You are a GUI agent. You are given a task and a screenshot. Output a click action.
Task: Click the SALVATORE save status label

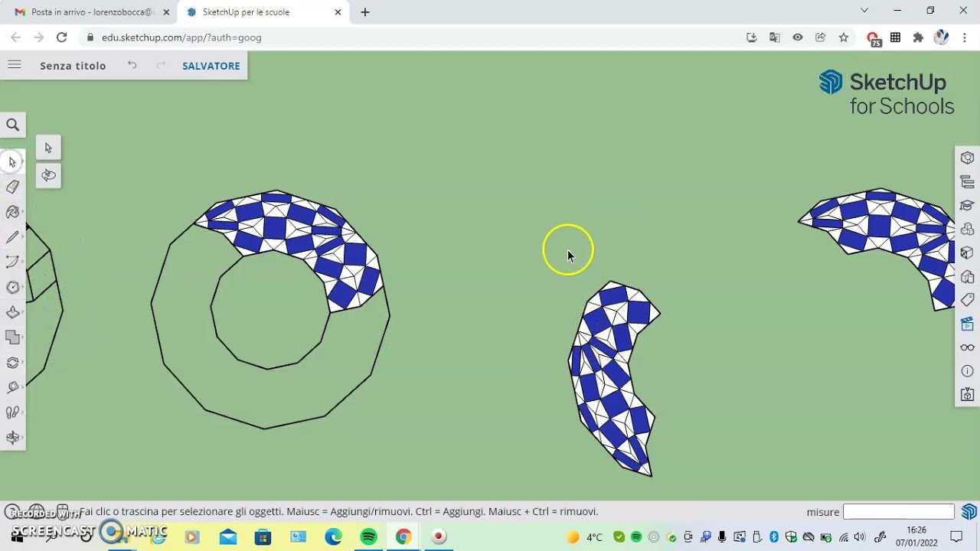(211, 66)
